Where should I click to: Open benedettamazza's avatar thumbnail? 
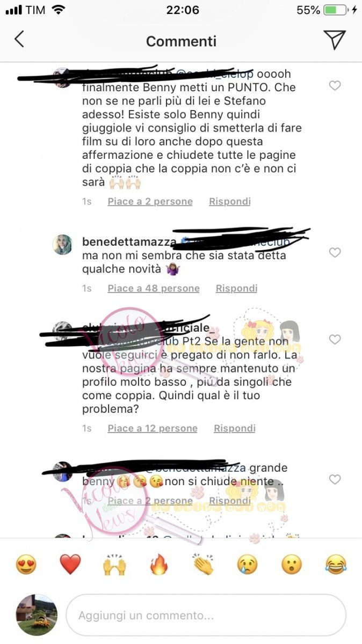pyautogui.click(x=62, y=245)
